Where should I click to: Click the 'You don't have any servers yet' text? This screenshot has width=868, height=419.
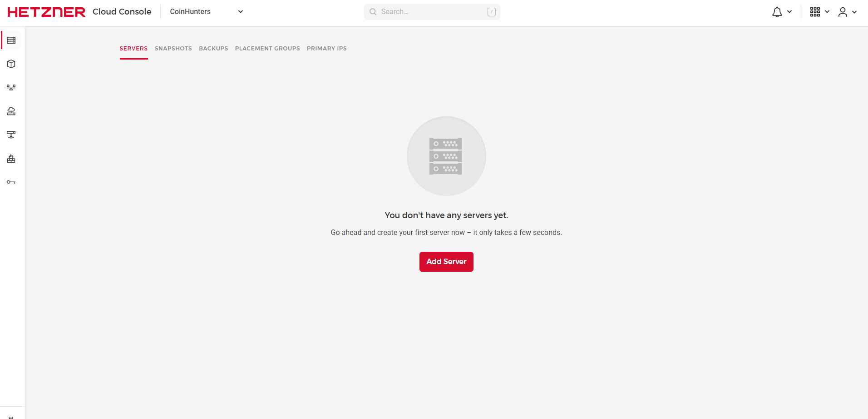tap(446, 215)
